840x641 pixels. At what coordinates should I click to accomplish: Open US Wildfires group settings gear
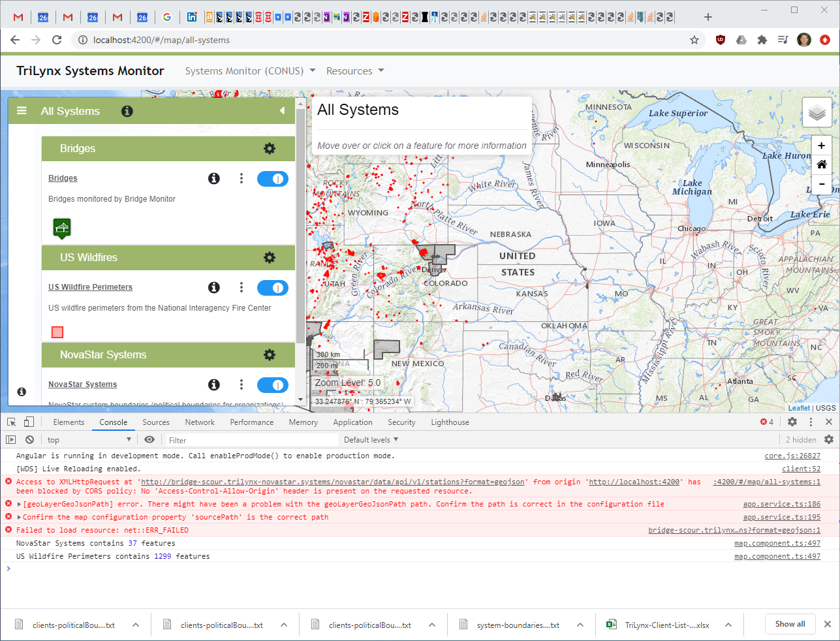tap(270, 258)
